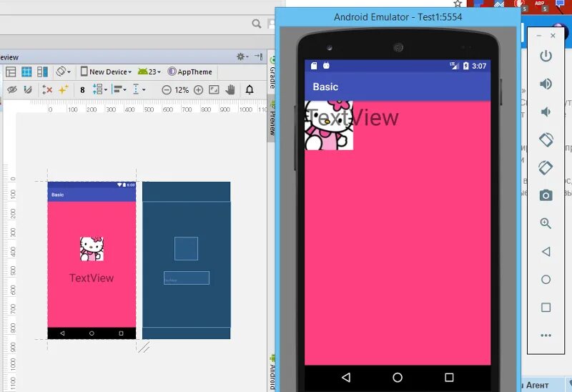Click the back button in the design preview nav bar
Viewport: 572px width, 392px height.
point(62,333)
